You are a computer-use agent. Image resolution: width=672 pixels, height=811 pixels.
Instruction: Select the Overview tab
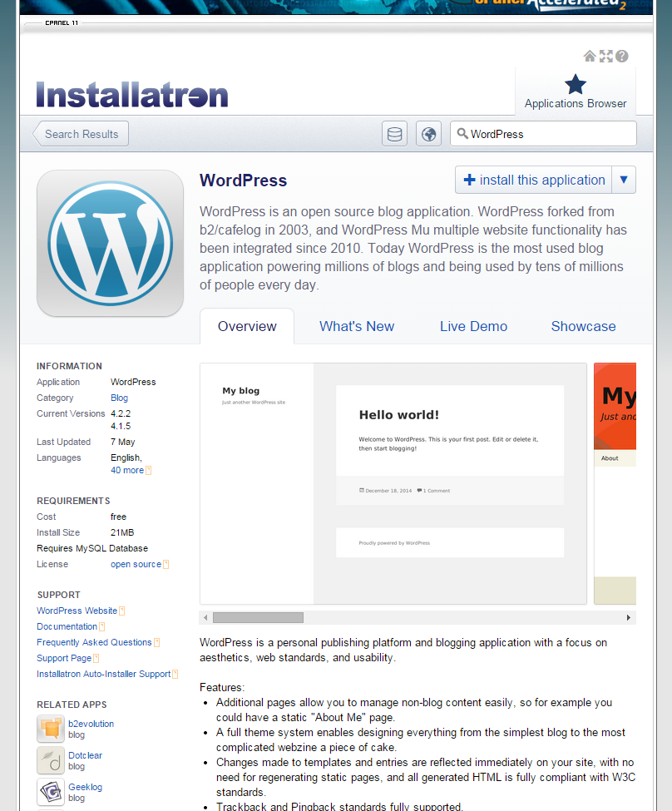pos(247,326)
